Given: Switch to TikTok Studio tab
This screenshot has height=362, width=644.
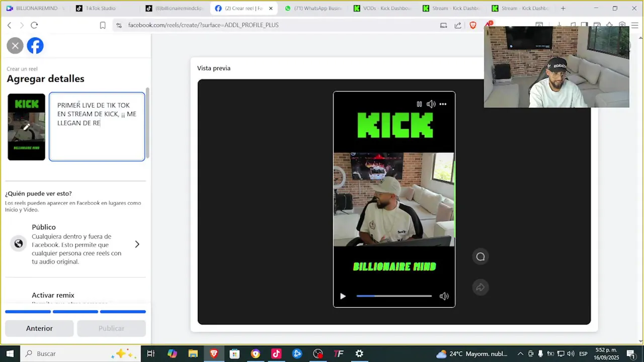Looking at the screenshot, I should click(103, 8).
